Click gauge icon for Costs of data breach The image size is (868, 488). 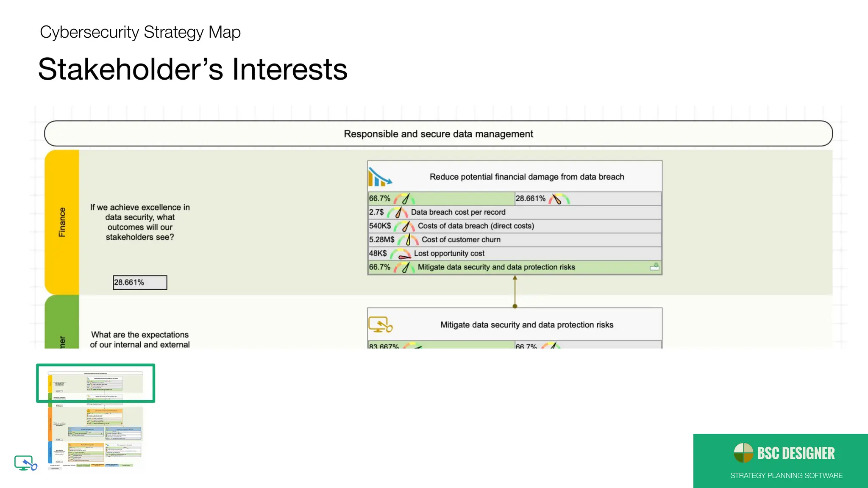point(404,226)
